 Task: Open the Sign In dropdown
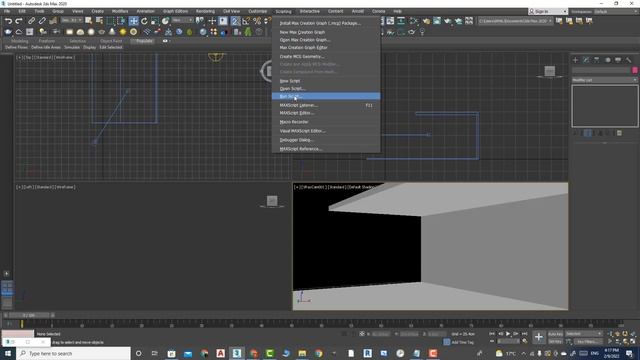[547, 11]
